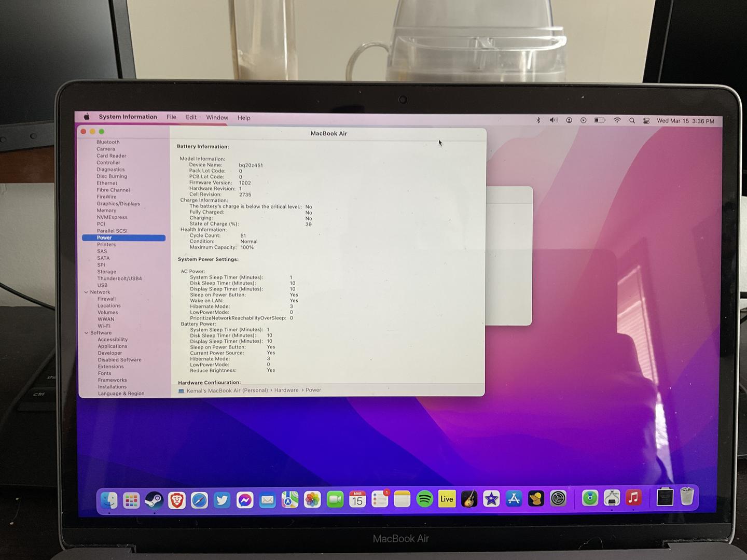Image resolution: width=747 pixels, height=560 pixels.
Task: Collapse the Software section in sidebar
Action: click(86, 333)
